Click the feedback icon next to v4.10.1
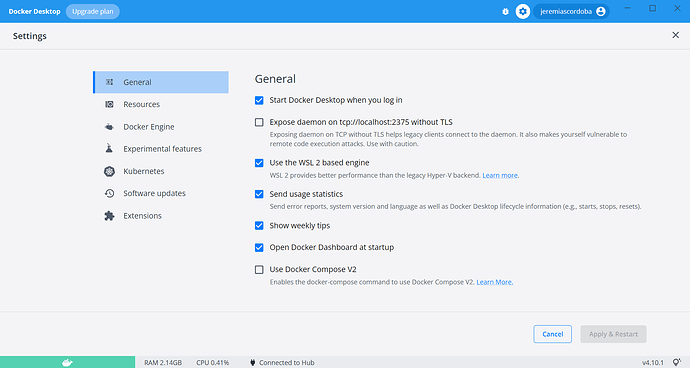This screenshot has width=690, height=368. point(677,362)
